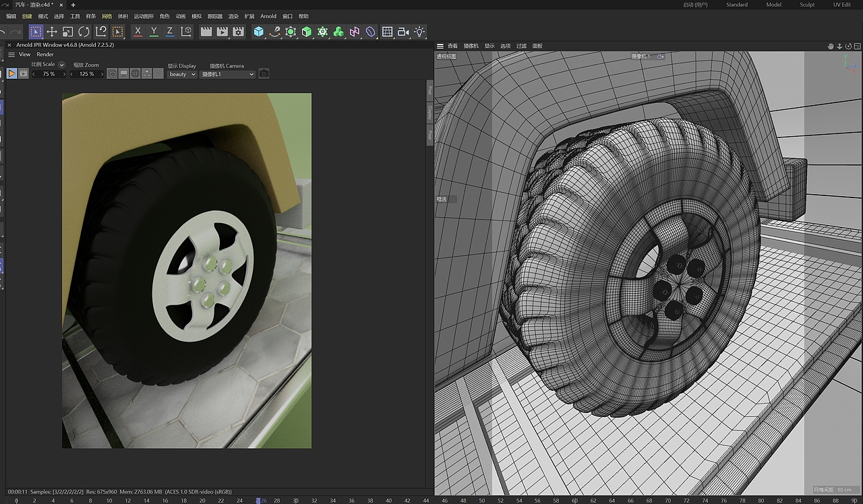Open the beauty Display dropdown

pyautogui.click(x=182, y=74)
